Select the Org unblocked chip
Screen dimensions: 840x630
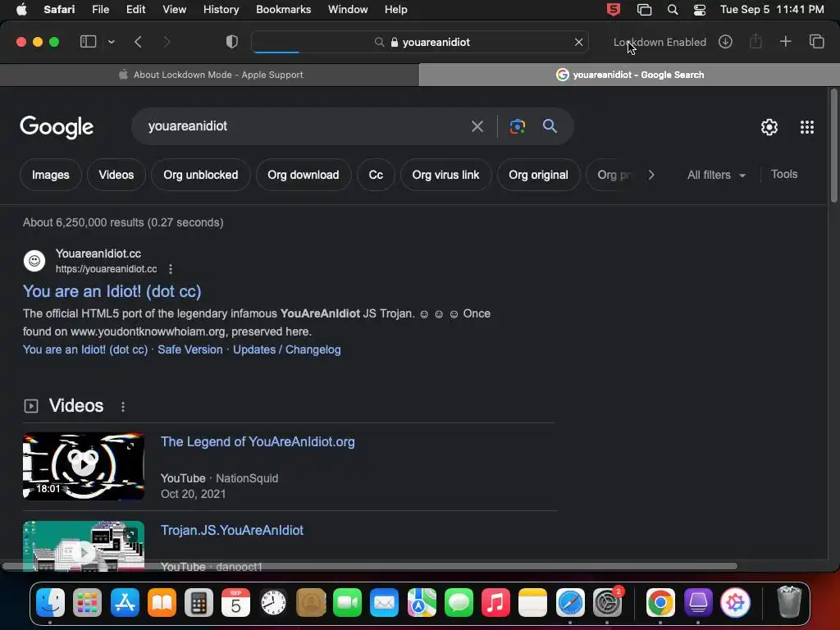click(200, 175)
